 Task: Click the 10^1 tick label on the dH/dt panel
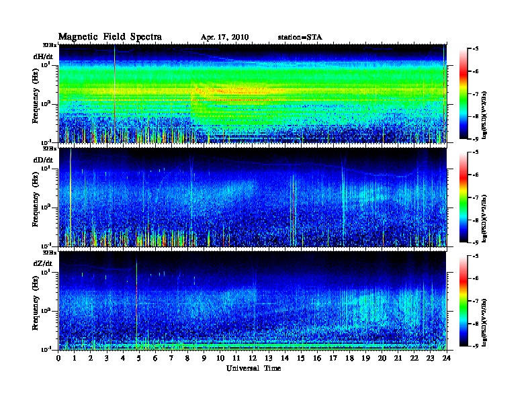coord(46,64)
